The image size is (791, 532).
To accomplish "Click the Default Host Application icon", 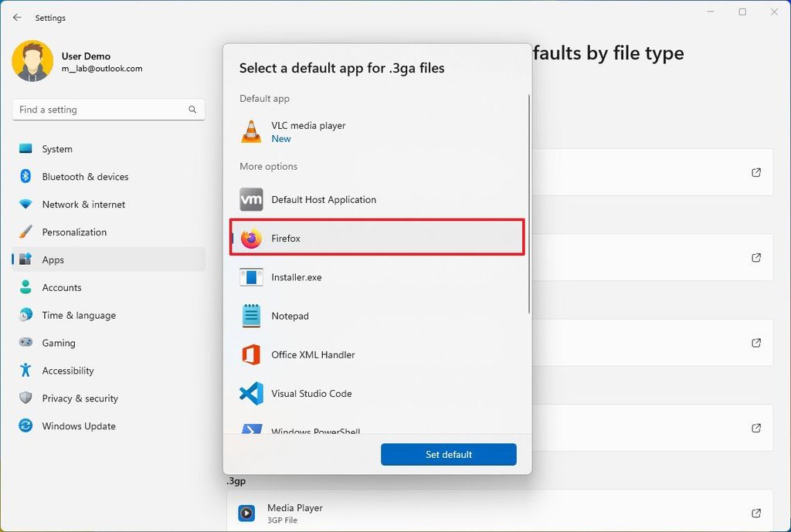I will (x=250, y=199).
